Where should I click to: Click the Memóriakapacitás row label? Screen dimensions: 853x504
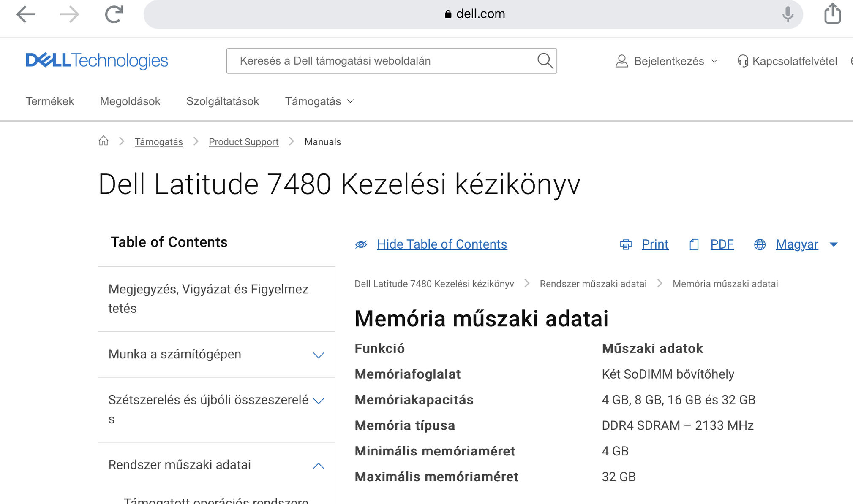click(414, 400)
